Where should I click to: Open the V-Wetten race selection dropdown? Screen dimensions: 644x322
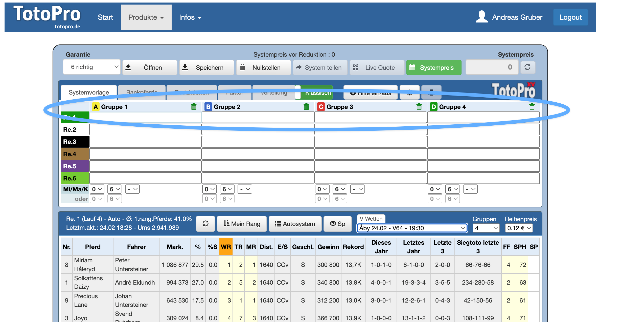tap(412, 228)
